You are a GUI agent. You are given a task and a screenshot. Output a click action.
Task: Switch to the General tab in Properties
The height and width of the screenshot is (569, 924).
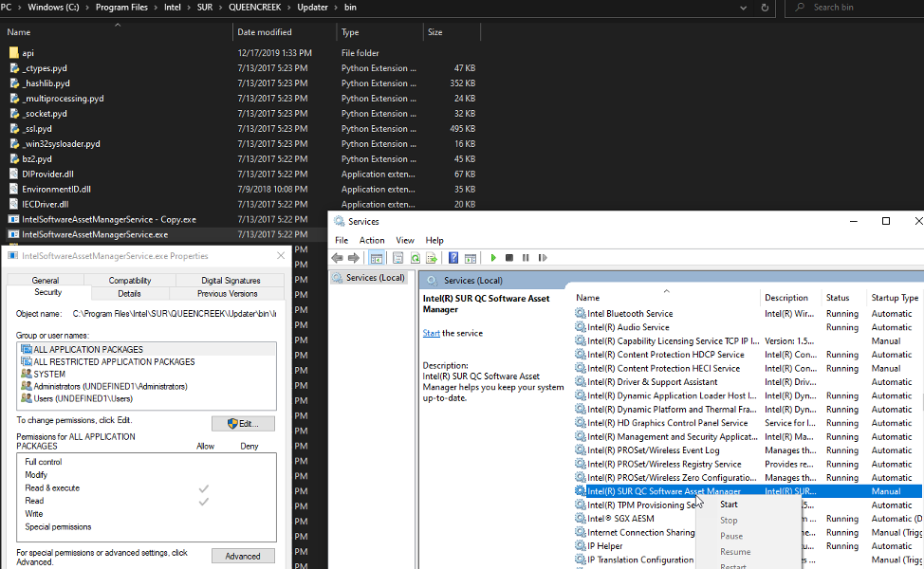tap(46, 281)
